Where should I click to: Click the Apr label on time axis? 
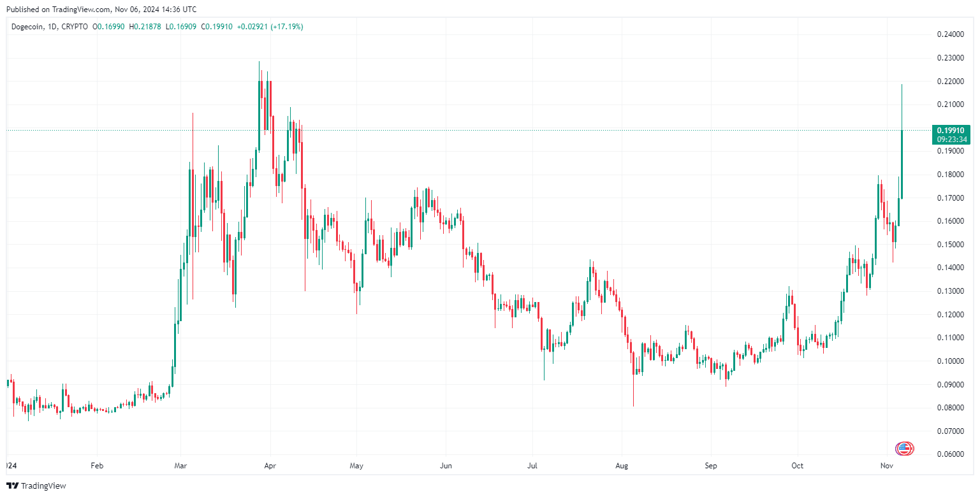(270, 466)
